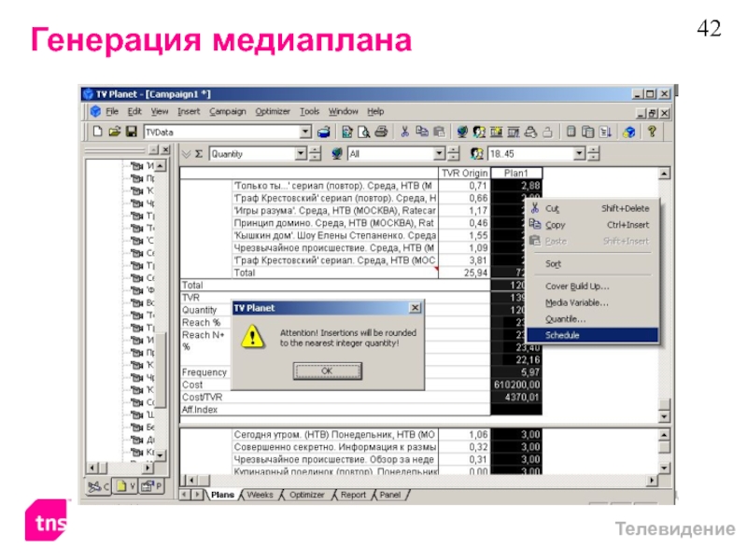Open the Help menu

tap(375, 111)
